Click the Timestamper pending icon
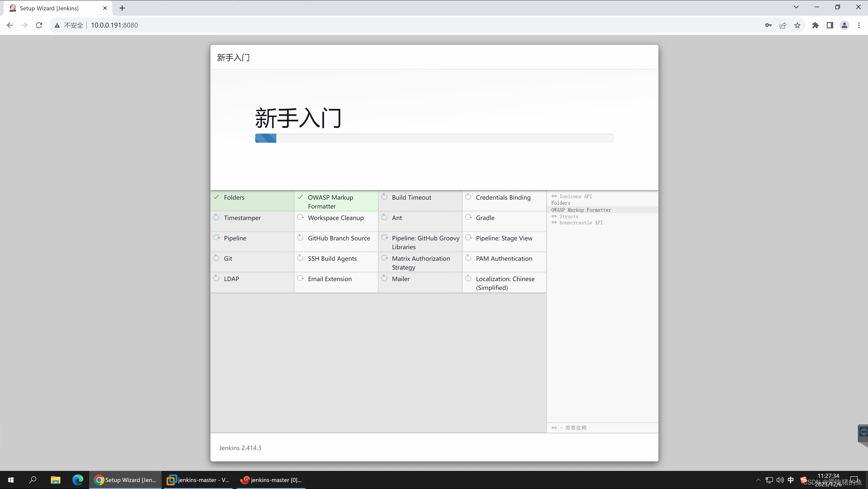The height and width of the screenshot is (489, 868). click(216, 217)
